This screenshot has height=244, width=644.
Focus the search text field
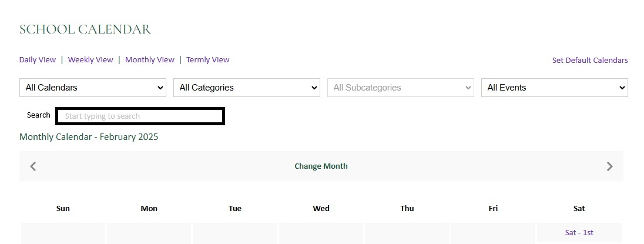tap(140, 116)
